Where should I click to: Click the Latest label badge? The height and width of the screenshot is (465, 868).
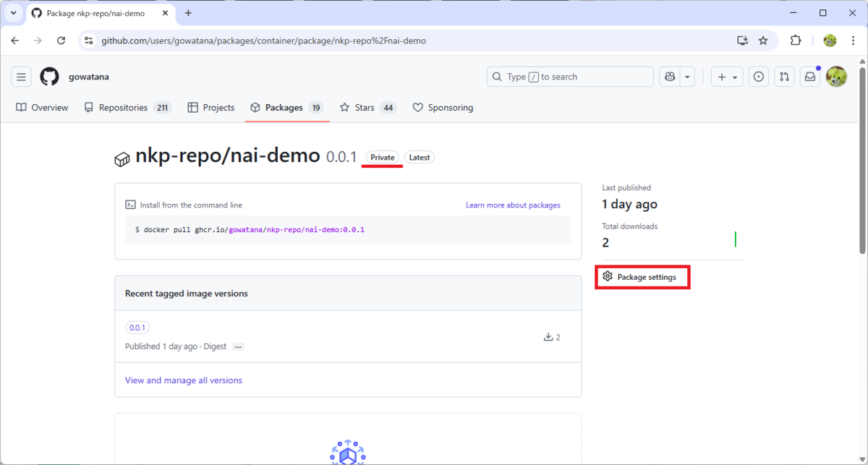click(420, 158)
